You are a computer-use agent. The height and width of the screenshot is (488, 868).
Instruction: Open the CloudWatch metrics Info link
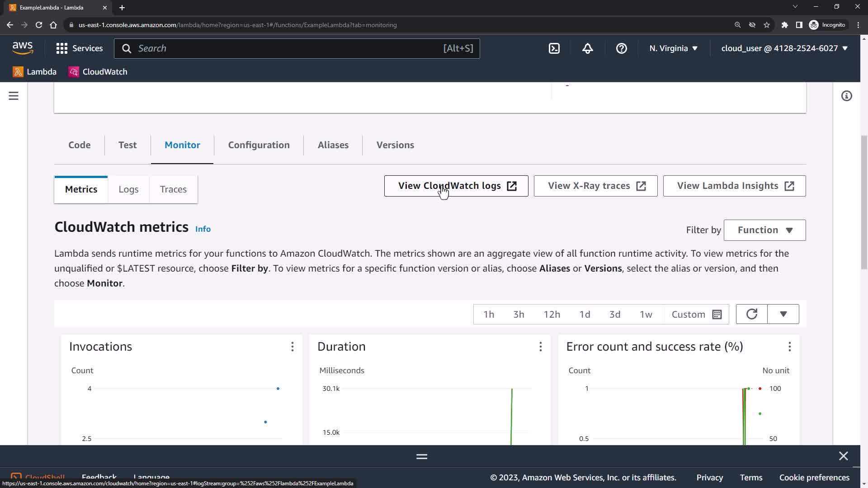[x=203, y=229]
